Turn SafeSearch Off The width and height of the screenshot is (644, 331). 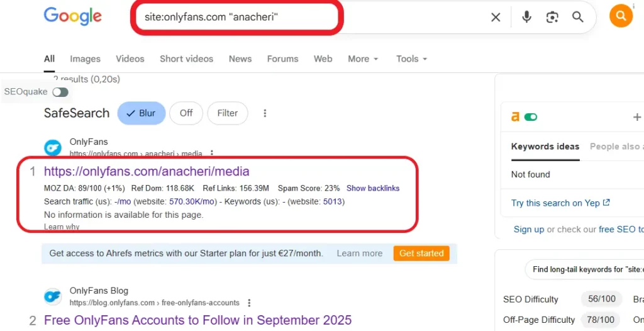(186, 113)
